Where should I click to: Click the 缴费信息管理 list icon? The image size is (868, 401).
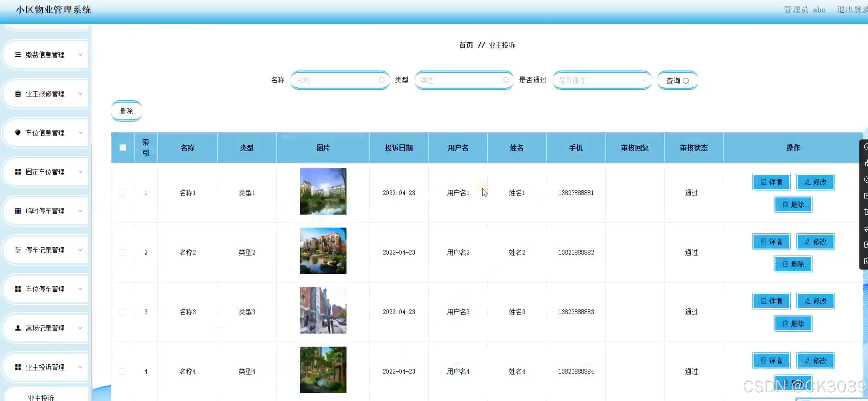pyautogui.click(x=18, y=55)
